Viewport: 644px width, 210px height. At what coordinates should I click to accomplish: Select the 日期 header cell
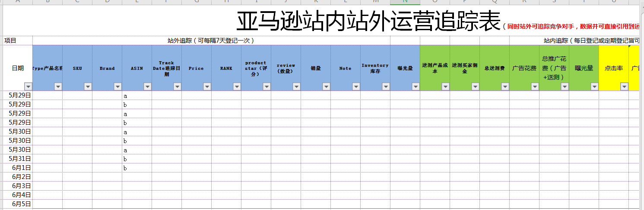click(17, 68)
